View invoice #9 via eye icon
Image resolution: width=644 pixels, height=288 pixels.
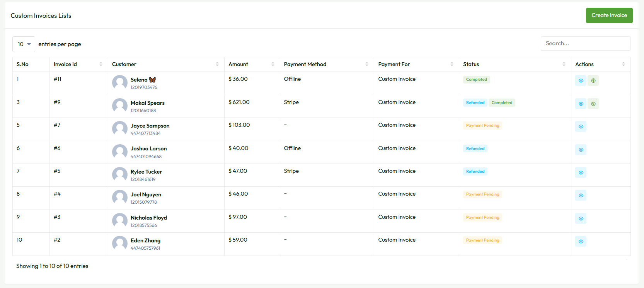point(581,104)
